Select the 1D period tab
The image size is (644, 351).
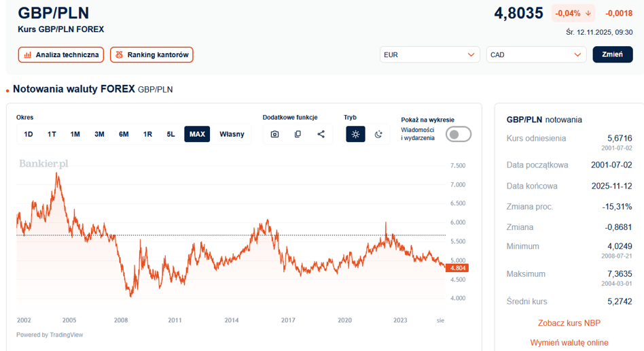pos(29,134)
